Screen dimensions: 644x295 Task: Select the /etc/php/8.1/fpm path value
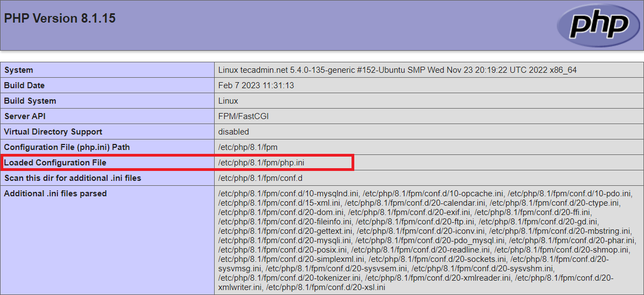[248, 147]
